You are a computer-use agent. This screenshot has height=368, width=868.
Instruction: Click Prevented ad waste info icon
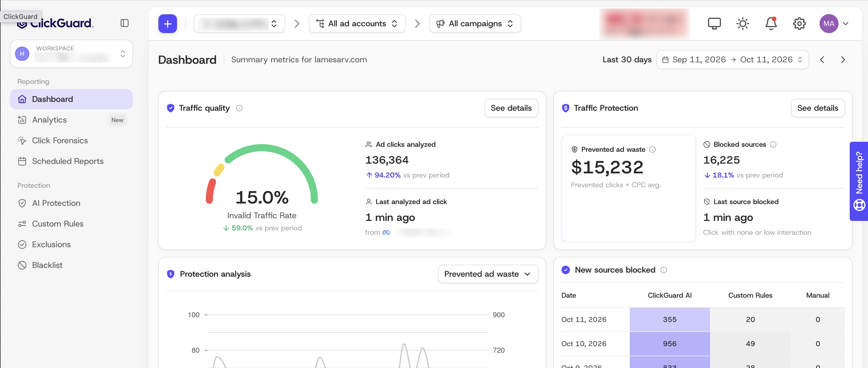tap(652, 149)
